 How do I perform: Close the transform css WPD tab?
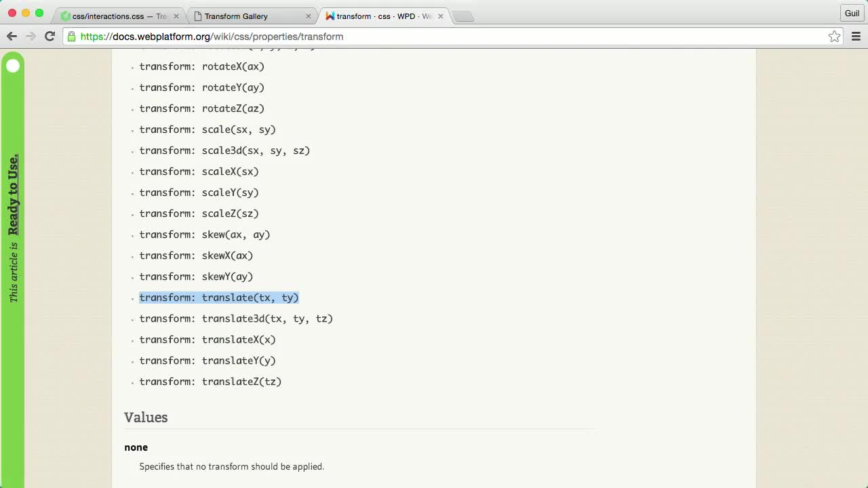pyautogui.click(x=441, y=16)
